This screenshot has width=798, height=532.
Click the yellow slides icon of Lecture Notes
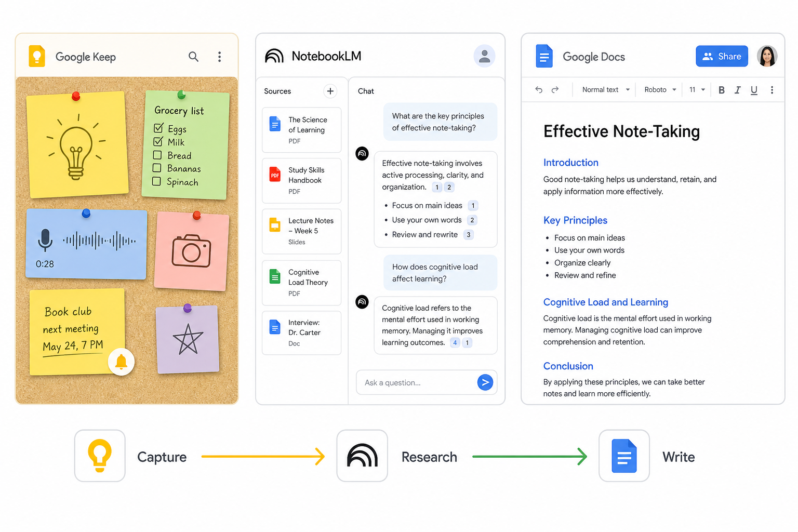(x=275, y=225)
